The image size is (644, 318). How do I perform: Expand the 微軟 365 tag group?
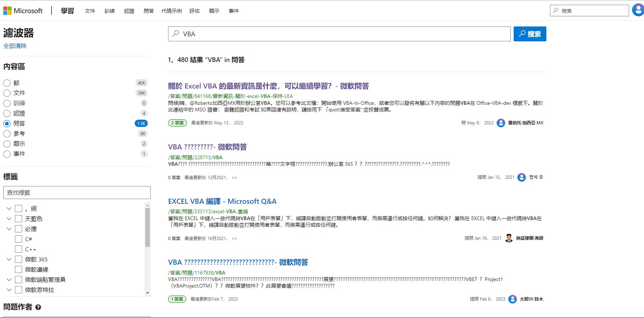[x=9, y=259]
